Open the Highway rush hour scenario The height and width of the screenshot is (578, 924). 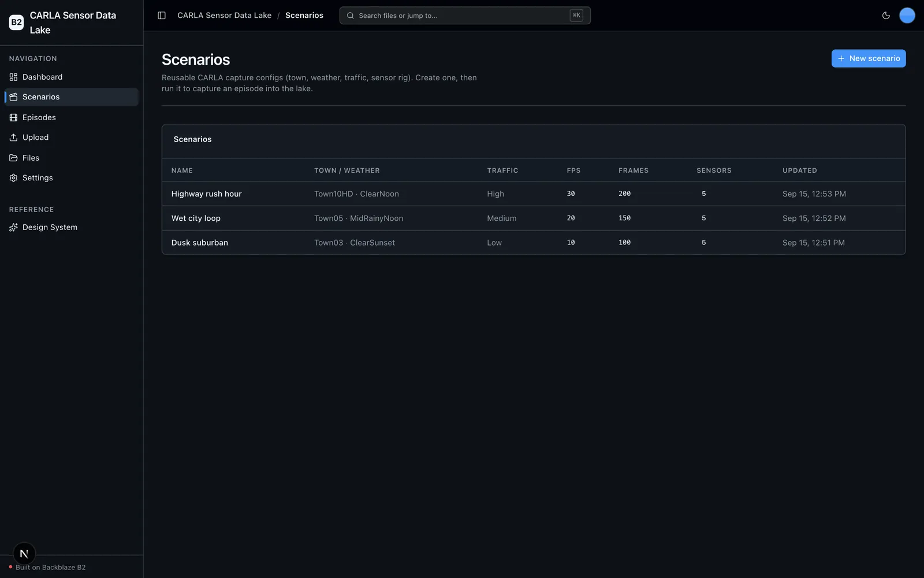coord(206,194)
